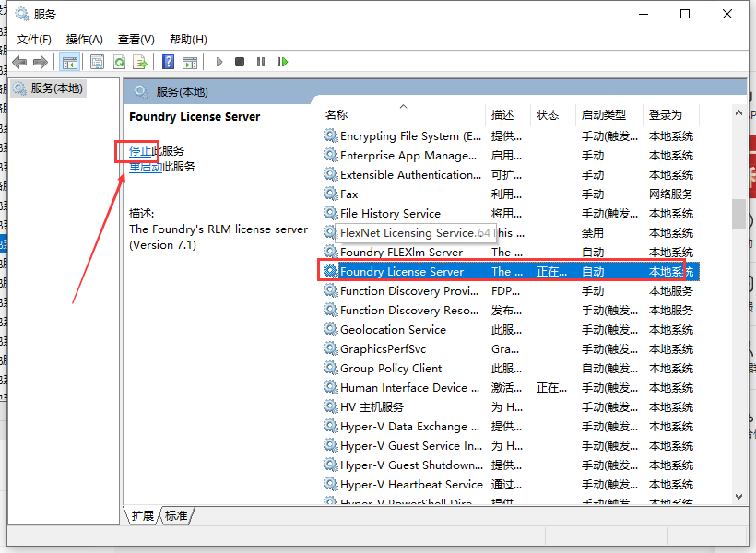Click gear icon of Group Policy Client
756x553 pixels.
point(330,368)
